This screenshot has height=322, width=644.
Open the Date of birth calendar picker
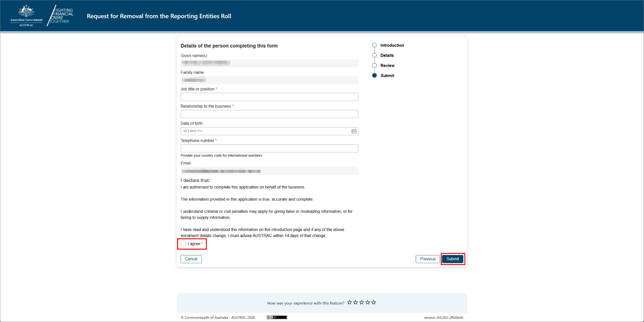pyautogui.click(x=354, y=131)
